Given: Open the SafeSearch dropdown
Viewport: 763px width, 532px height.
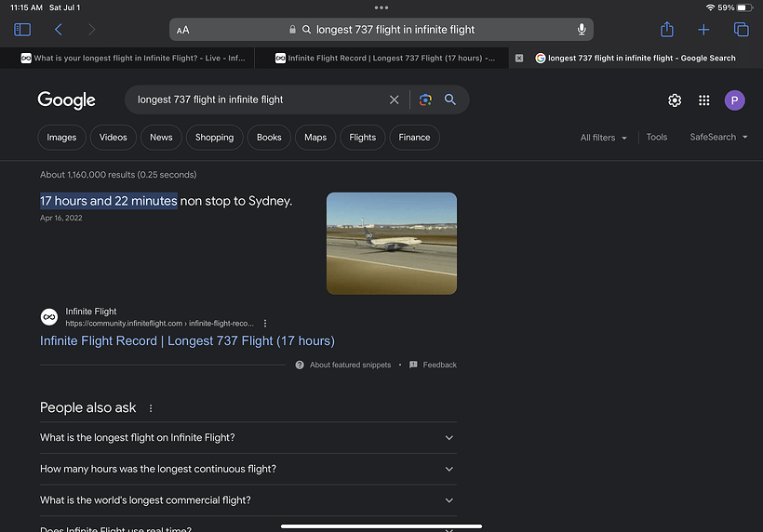Looking at the screenshot, I should 718,137.
